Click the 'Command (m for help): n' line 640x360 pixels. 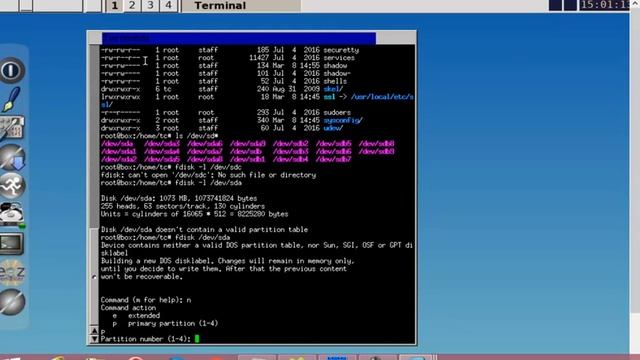pyautogui.click(x=146, y=300)
